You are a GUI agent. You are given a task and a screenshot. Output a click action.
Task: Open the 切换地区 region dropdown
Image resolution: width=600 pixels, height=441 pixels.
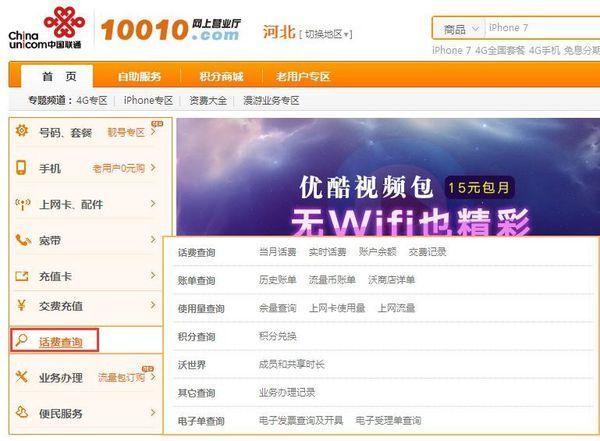click(326, 34)
